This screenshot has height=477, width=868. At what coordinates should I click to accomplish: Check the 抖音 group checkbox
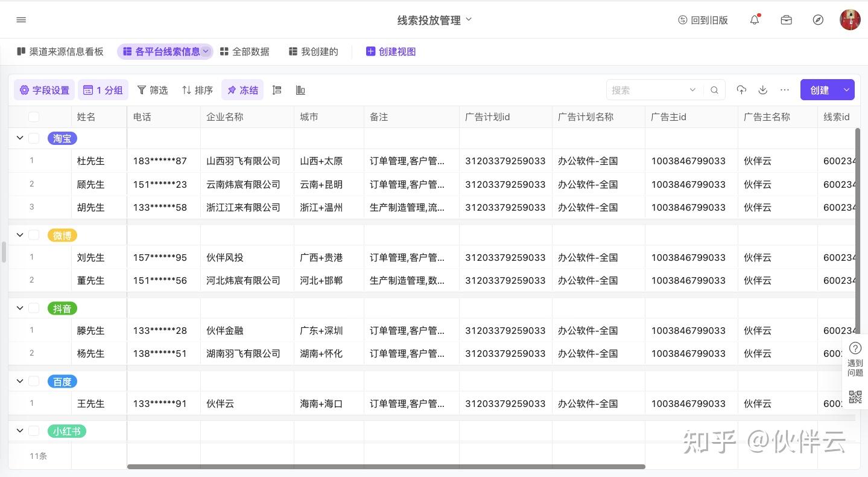[x=34, y=308]
